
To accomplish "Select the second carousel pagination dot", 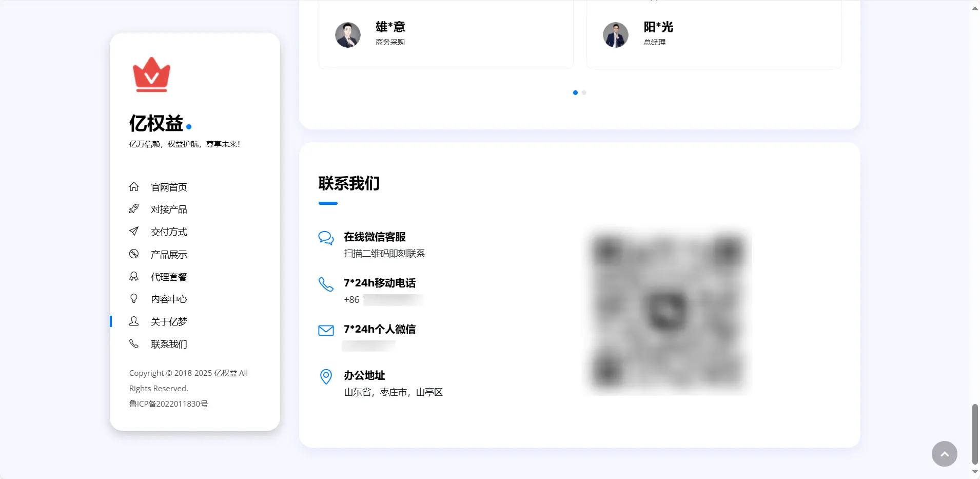I will click(583, 92).
